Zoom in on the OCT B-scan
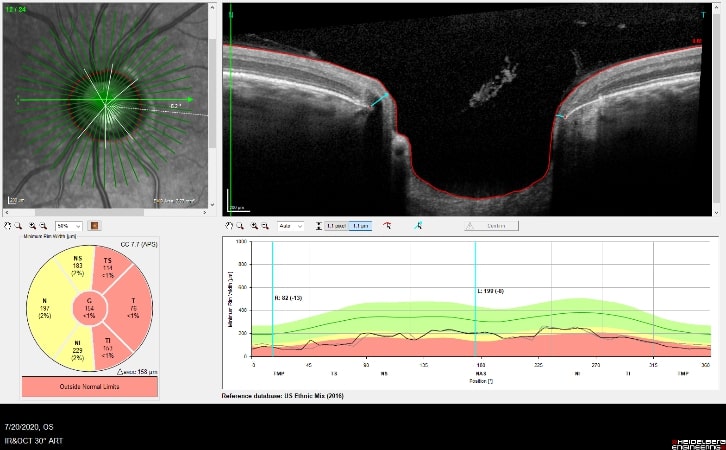This screenshot has width=726, height=450. [254, 226]
